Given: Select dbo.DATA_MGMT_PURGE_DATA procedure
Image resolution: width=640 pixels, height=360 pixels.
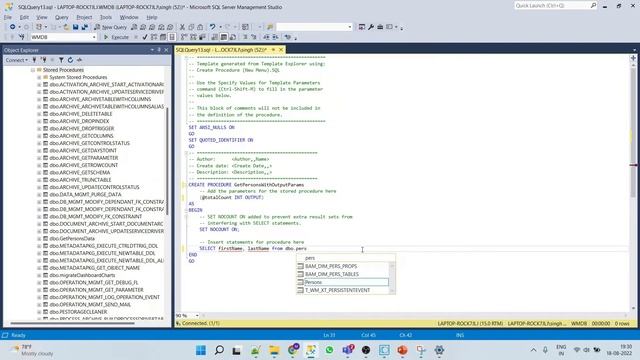Looking at the screenshot, I should pos(85,195).
